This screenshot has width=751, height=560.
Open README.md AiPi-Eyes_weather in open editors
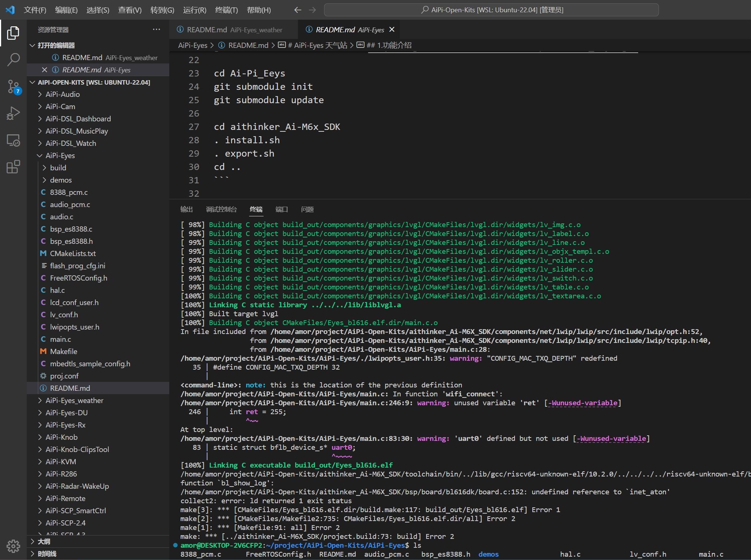click(x=98, y=58)
